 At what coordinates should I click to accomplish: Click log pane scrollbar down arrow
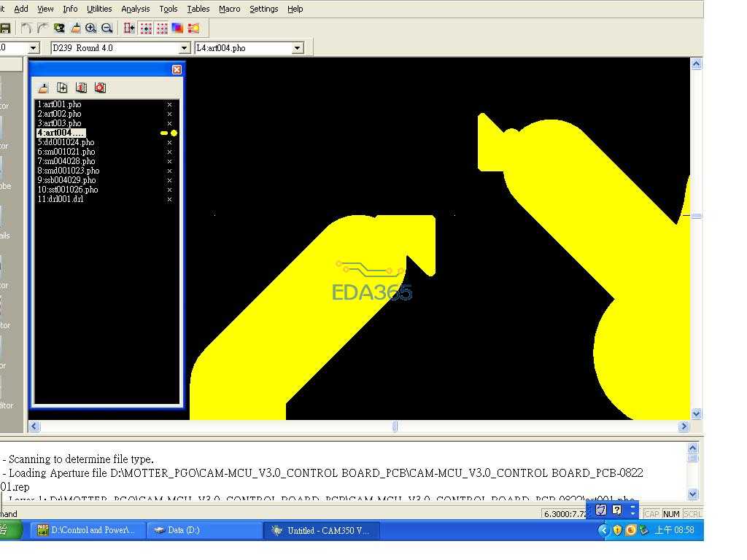(x=693, y=494)
